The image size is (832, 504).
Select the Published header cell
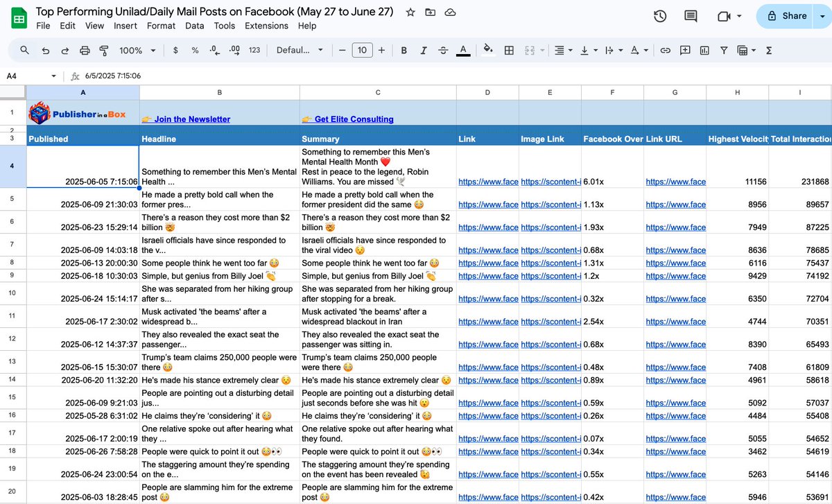click(83, 139)
